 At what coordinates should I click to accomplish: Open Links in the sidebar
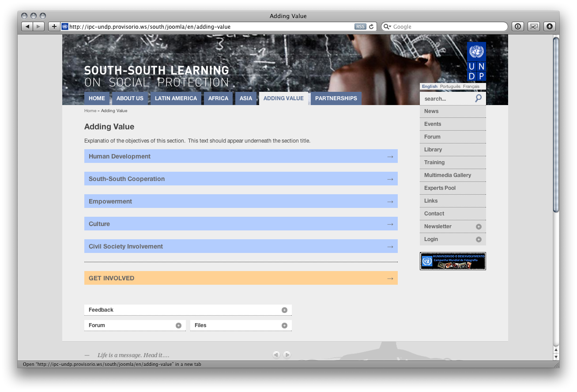(453, 201)
